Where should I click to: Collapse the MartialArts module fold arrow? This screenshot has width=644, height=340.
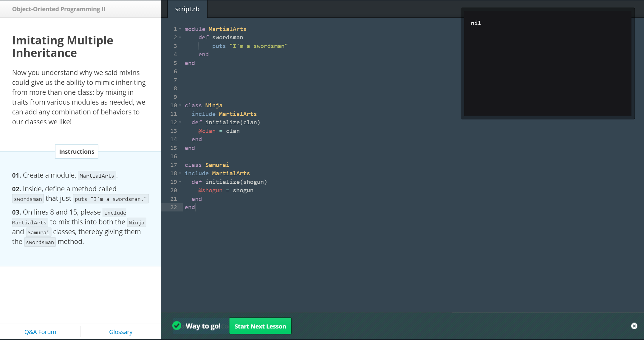point(180,29)
